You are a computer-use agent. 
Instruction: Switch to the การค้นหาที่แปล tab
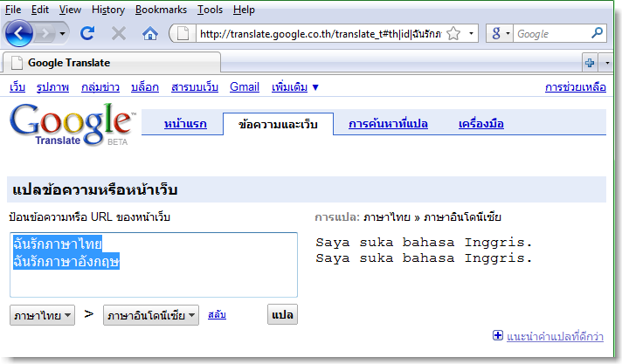(x=388, y=124)
